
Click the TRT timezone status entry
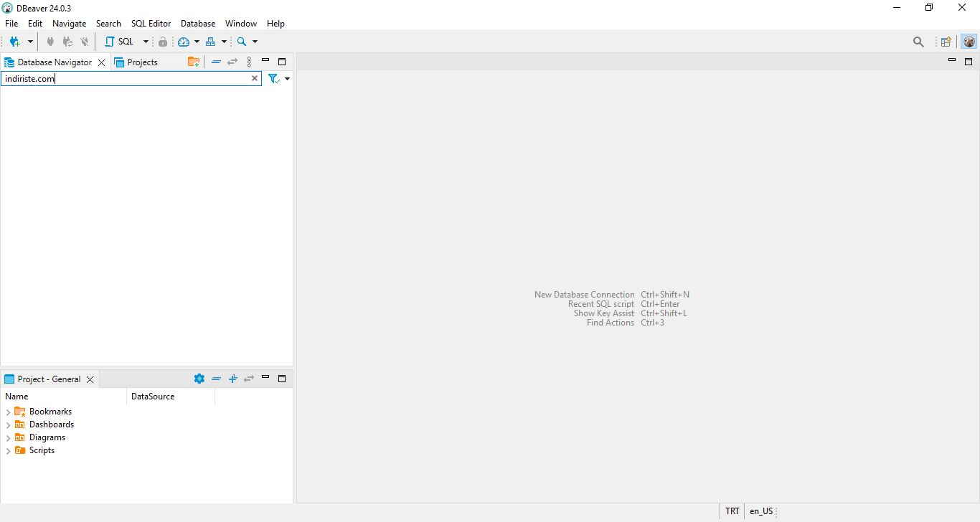coord(732,511)
